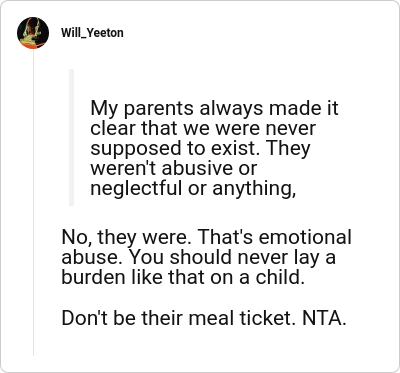The width and height of the screenshot is (400, 373).
Task: Open Will_Yeeton's profile avatar
Action: click(33, 33)
